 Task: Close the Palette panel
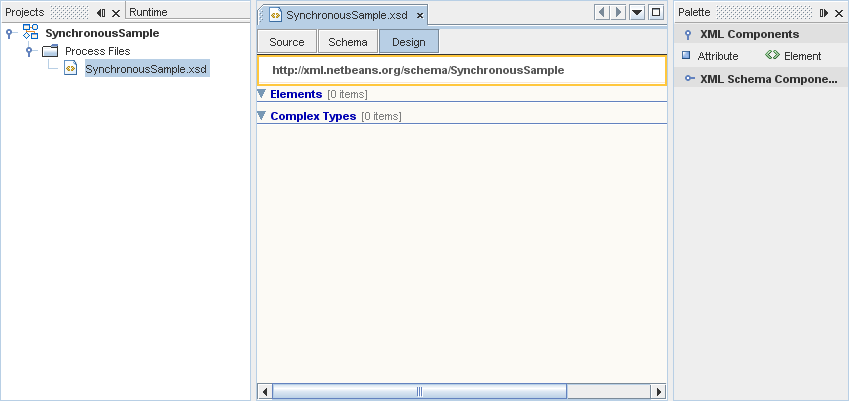click(x=839, y=12)
